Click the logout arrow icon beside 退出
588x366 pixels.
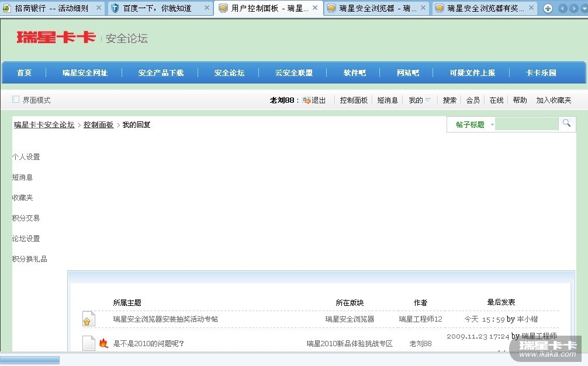tap(306, 100)
